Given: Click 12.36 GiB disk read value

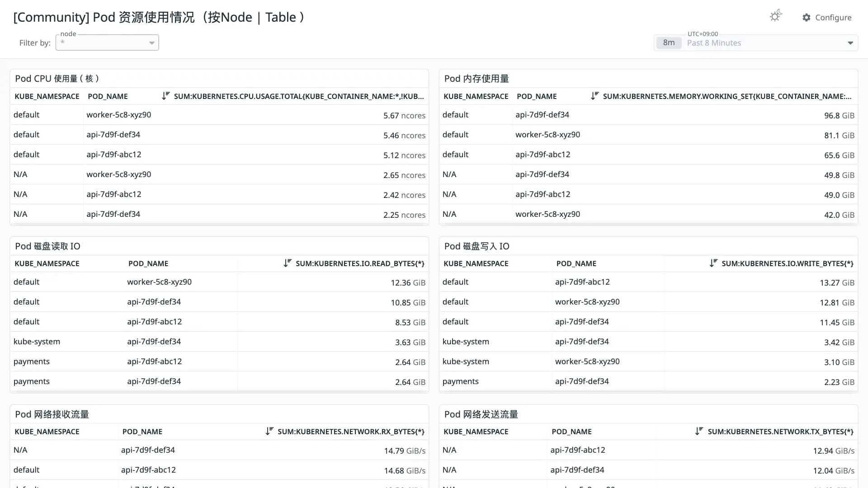Looking at the screenshot, I should (408, 283).
